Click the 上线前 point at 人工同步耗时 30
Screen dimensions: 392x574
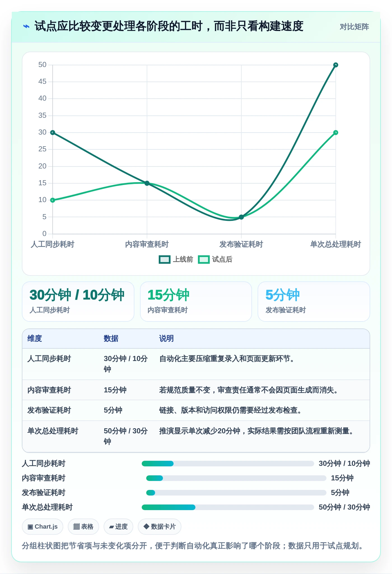click(53, 133)
